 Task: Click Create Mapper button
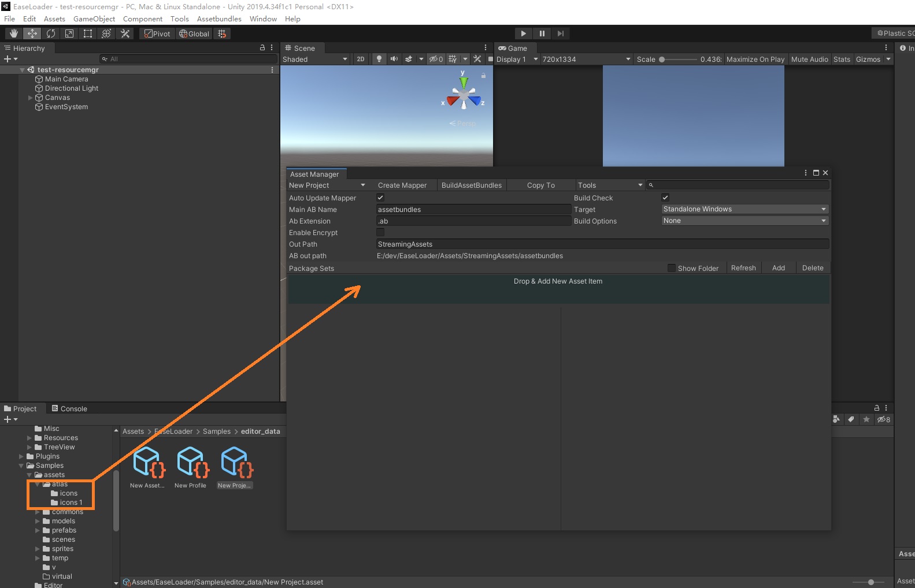coord(402,185)
